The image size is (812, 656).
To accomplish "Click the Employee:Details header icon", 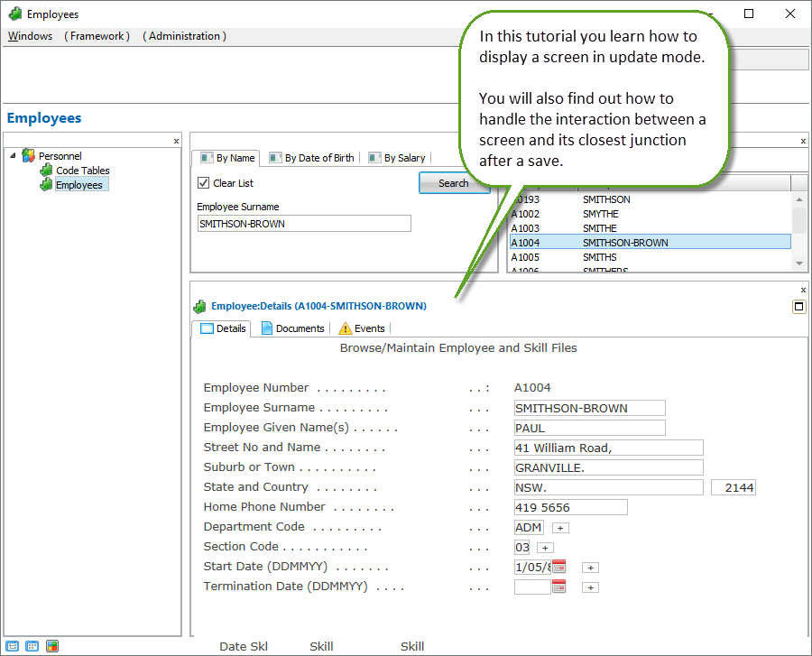I will (x=200, y=307).
